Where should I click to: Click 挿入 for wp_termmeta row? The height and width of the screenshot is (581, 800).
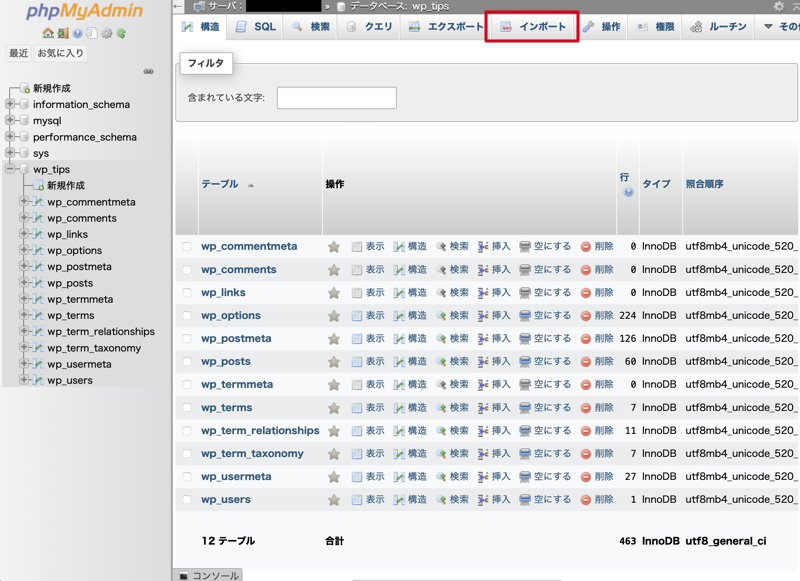(x=494, y=385)
